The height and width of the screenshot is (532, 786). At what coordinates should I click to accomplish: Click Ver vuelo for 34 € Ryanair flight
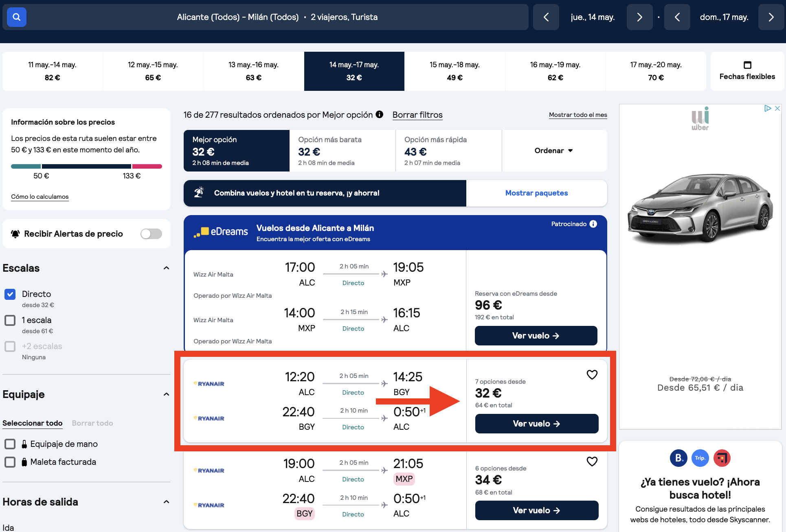pos(537,510)
